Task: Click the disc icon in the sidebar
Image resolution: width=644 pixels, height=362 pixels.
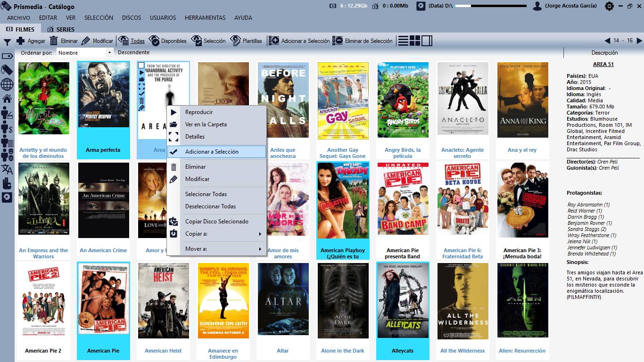Action: pyautogui.click(x=7, y=197)
